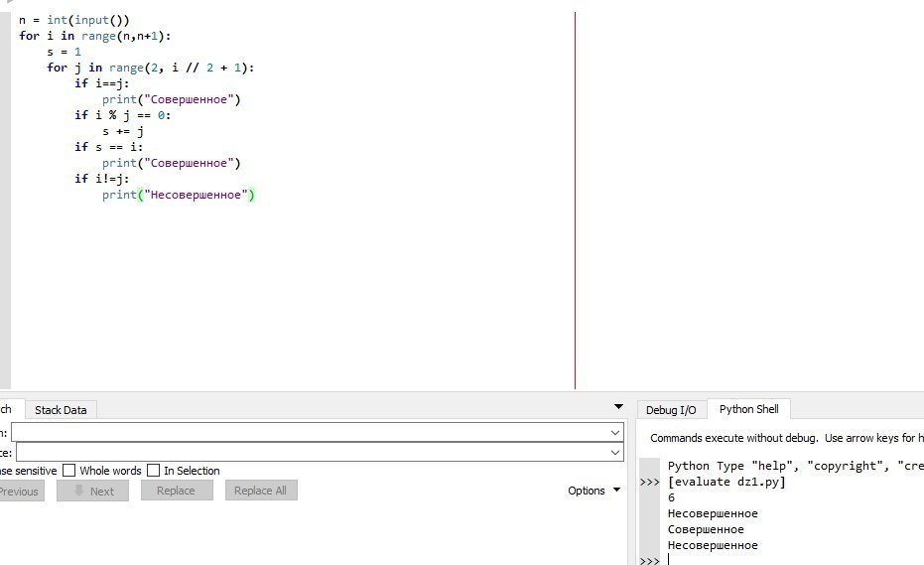Expand the replace field history dropdown

coord(616,453)
